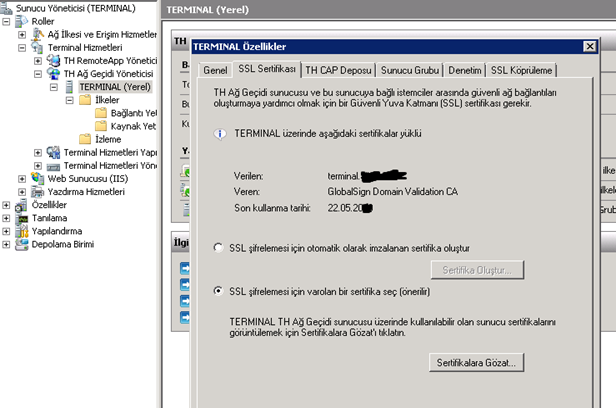Choose the auto-create self-signed certificate option

point(219,247)
